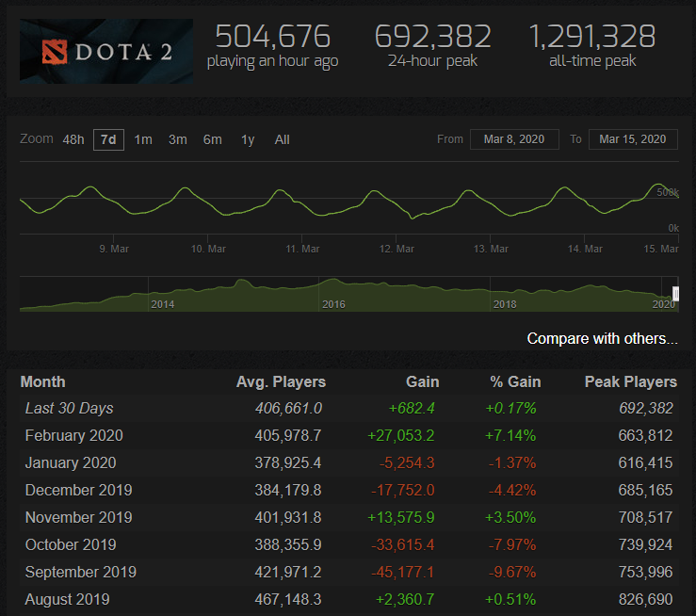Click the gain value +27,053.2
Screen dimensions: 696x616
click(401, 435)
